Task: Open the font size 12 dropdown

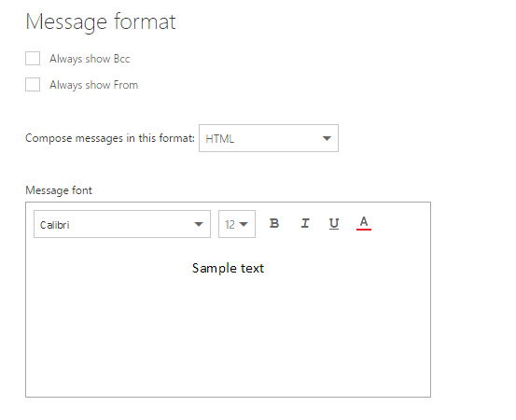Action: (x=237, y=224)
